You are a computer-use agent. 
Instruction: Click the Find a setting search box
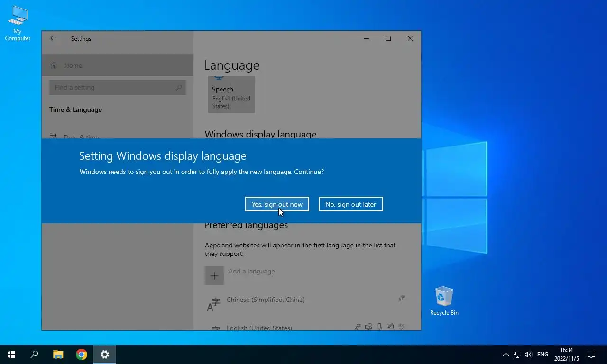118,88
